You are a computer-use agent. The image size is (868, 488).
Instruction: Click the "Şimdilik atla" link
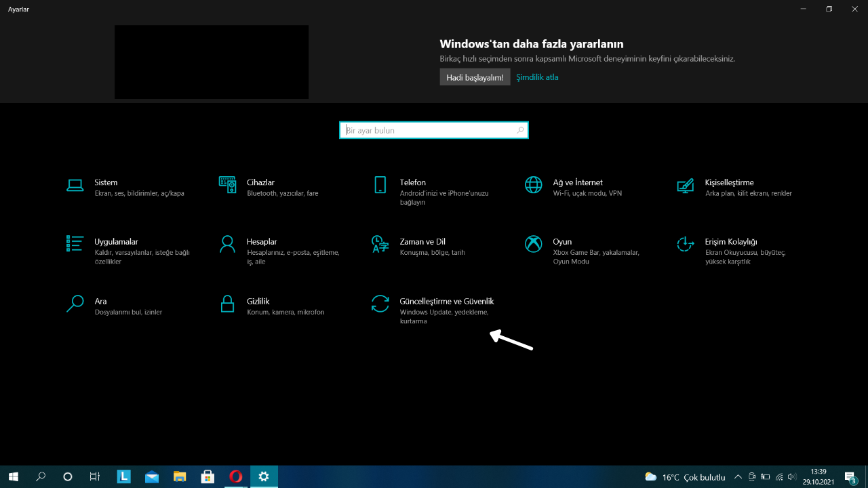click(537, 77)
